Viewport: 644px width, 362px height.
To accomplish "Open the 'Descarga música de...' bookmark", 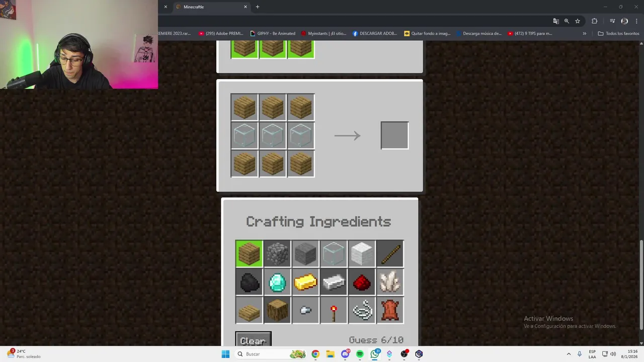I will pos(478,34).
